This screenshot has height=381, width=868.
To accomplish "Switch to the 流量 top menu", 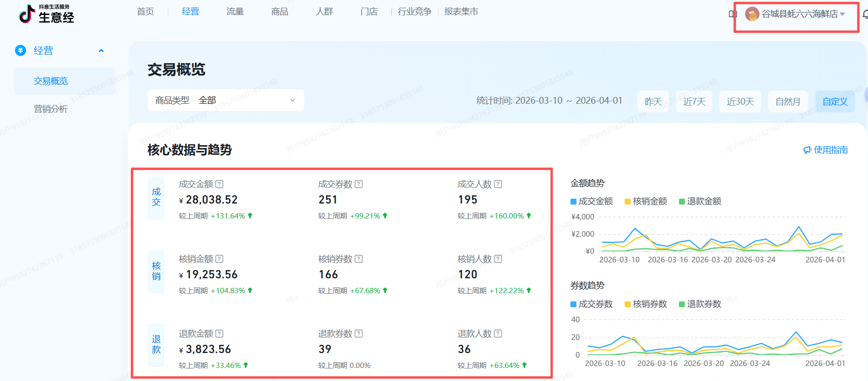I will [235, 12].
